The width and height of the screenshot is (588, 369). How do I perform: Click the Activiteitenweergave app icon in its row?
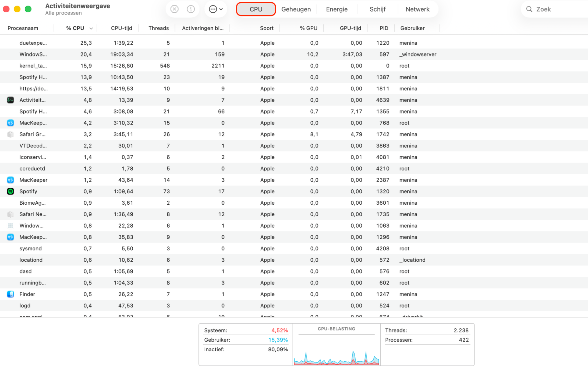point(10,100)
